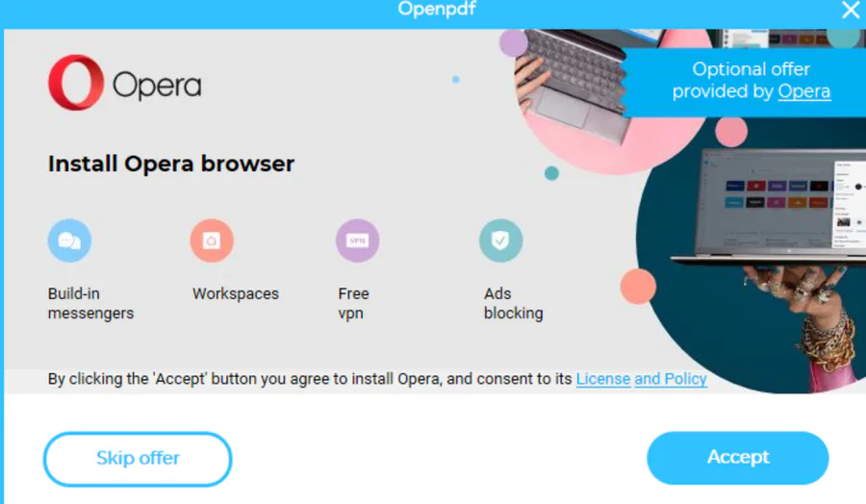
Task: Click the Build-in messengers chat icon
Action: (69, 240)
